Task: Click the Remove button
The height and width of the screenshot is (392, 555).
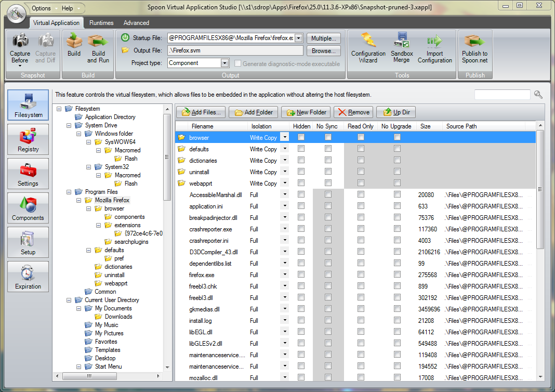Action: point(353,112)
